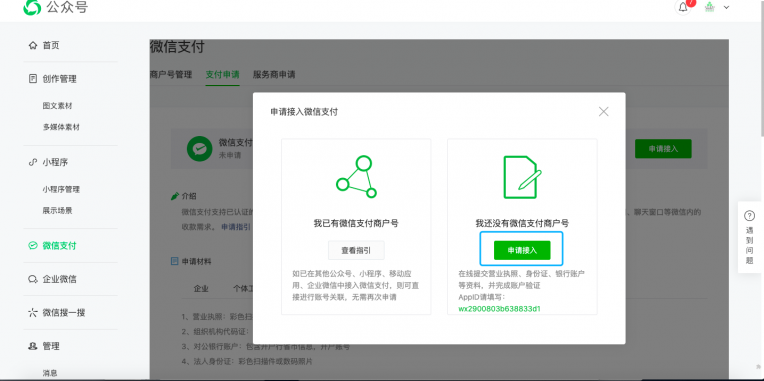Screen dimensions: 764x381
Task: Open the 申请指引 link
Action: pyautogui.click(x=236, y=227)
